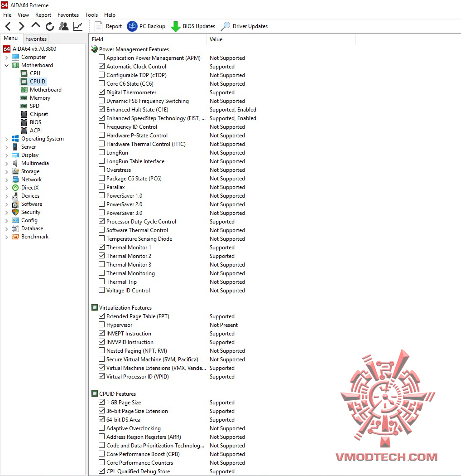Expand the Software tree node
Viewport: 461px width, 476px height.
[6, 204]
